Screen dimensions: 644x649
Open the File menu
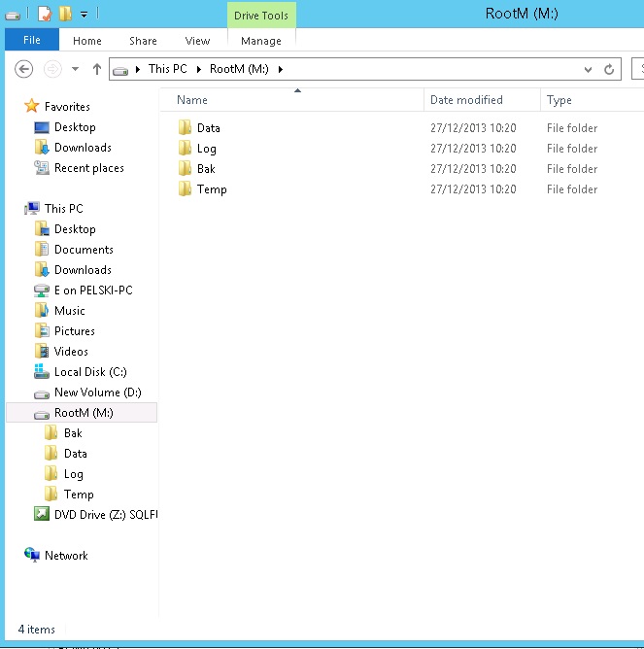[x=32, y=40]
